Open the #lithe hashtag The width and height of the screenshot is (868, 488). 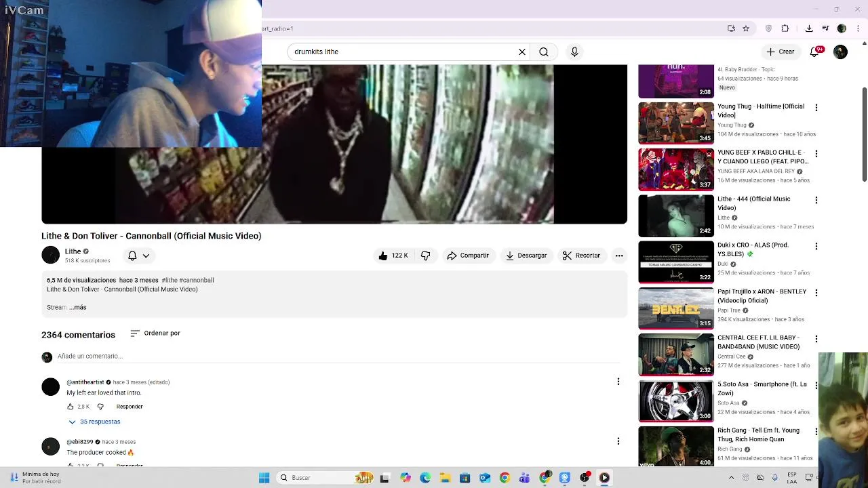170,280
